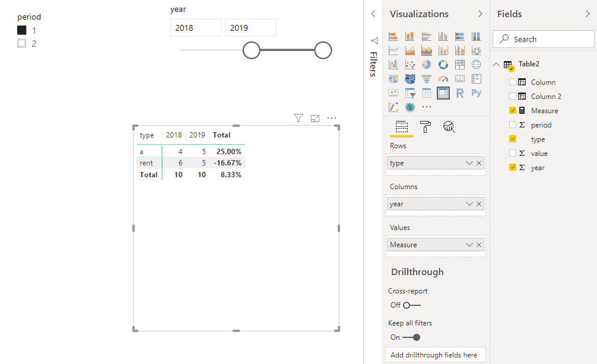Choose the Clustered bar chart visual
The image size is (597, 364).
pyautogui.click(x=427, y=36)
